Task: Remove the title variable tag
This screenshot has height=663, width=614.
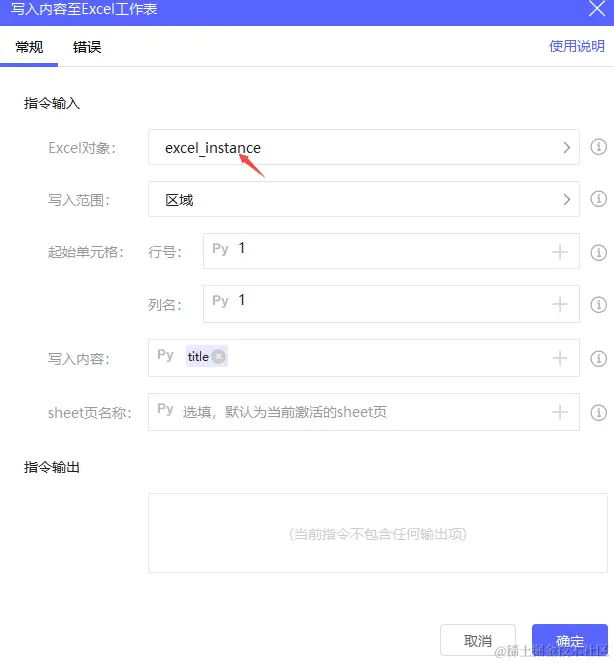Action: (x=219, y=356)
